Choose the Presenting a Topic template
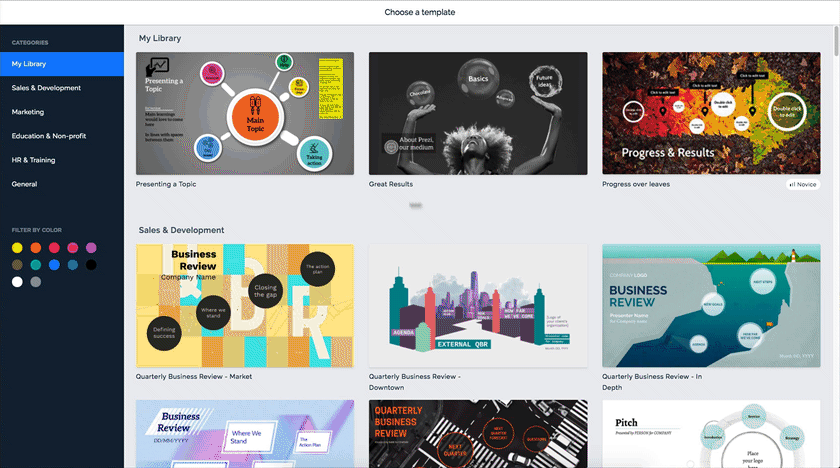Screen dimensions: 840x468 pyautogui.click(x=245, y=113)
